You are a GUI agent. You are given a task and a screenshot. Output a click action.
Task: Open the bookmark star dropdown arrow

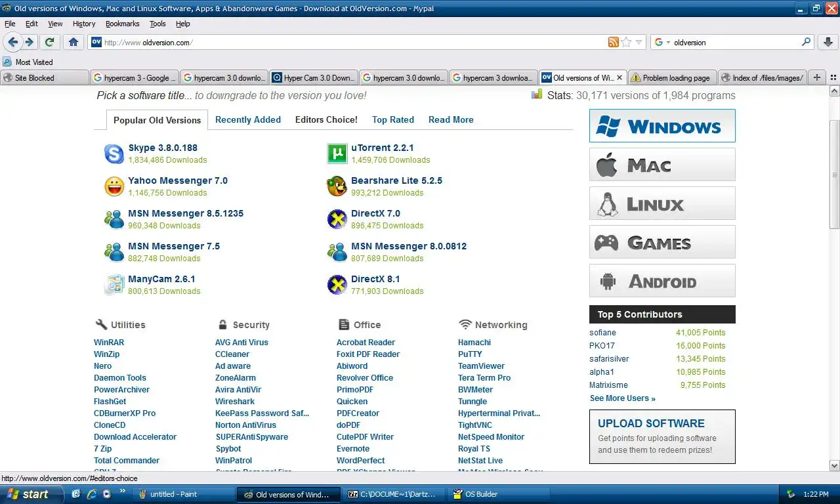pyautogui.click(x=639, y=42)
